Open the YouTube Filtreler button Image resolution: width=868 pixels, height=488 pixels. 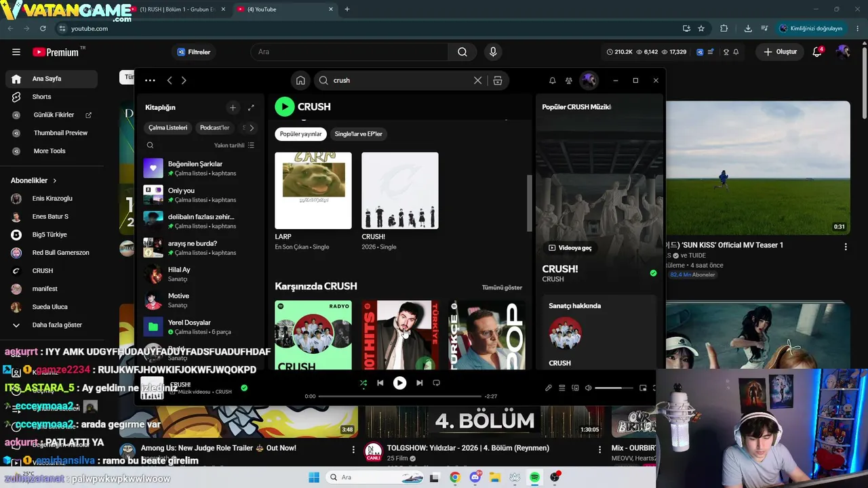tap(194, 52)
